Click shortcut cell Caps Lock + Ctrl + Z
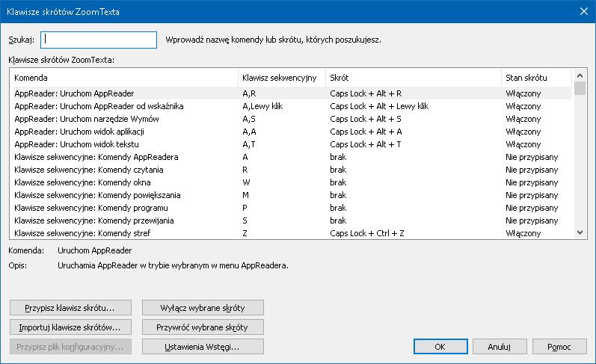The height and width of the screenshot is (364, 596). tap(367, 233)
